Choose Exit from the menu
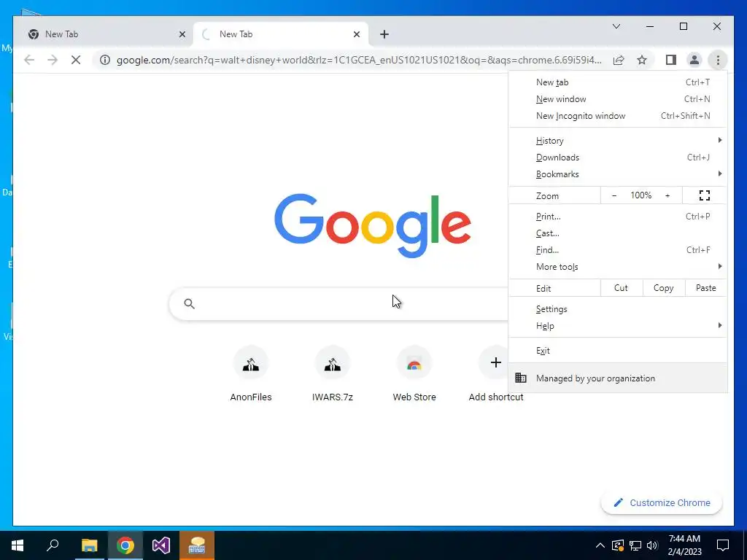 618,351
